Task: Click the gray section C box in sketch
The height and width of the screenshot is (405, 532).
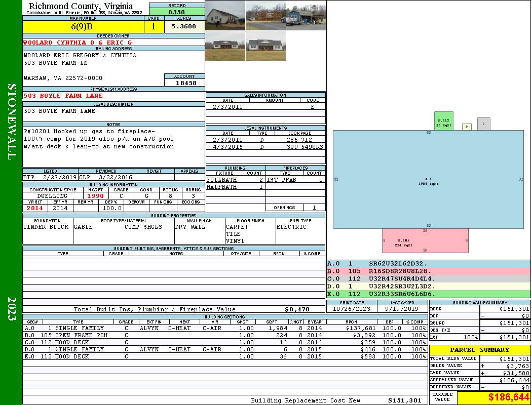Action: click(x=483, y=124)
